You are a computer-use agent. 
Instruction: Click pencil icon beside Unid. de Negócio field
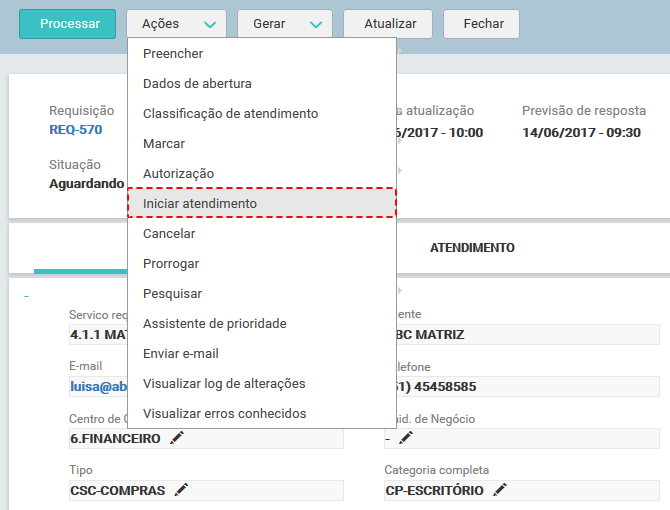tap(406, 438)
